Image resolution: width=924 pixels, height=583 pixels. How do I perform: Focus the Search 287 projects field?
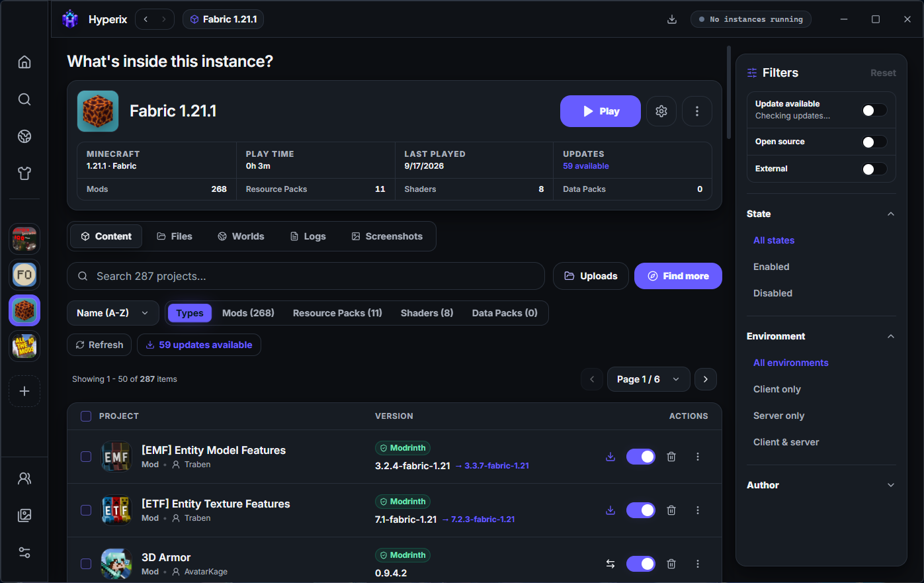tap(306, 276)
